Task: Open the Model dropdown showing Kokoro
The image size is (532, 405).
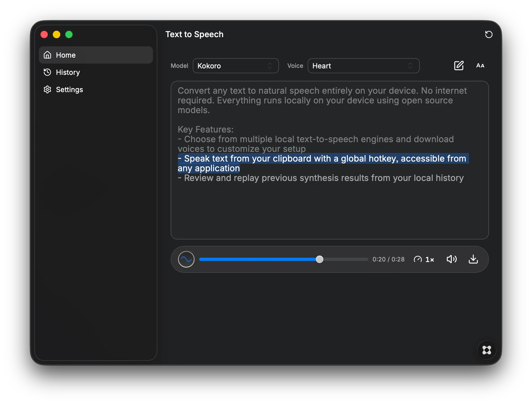Action: (x=236, y=66)
